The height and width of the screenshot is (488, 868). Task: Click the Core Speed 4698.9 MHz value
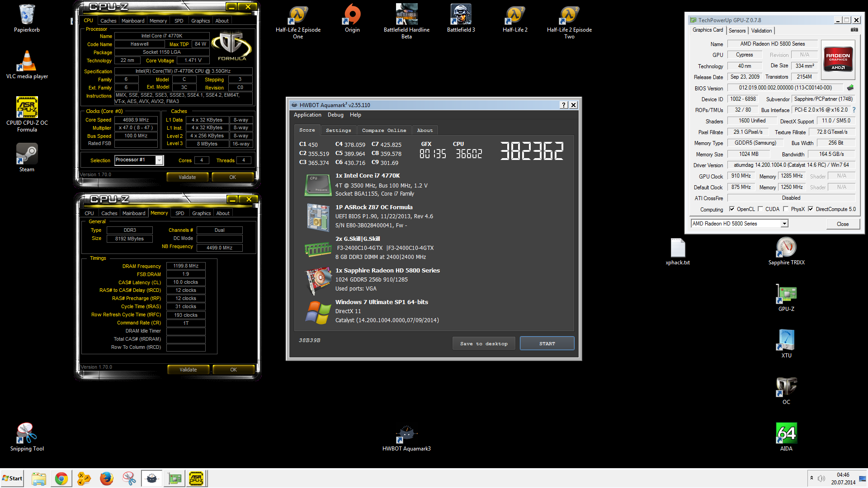[136, 120]
